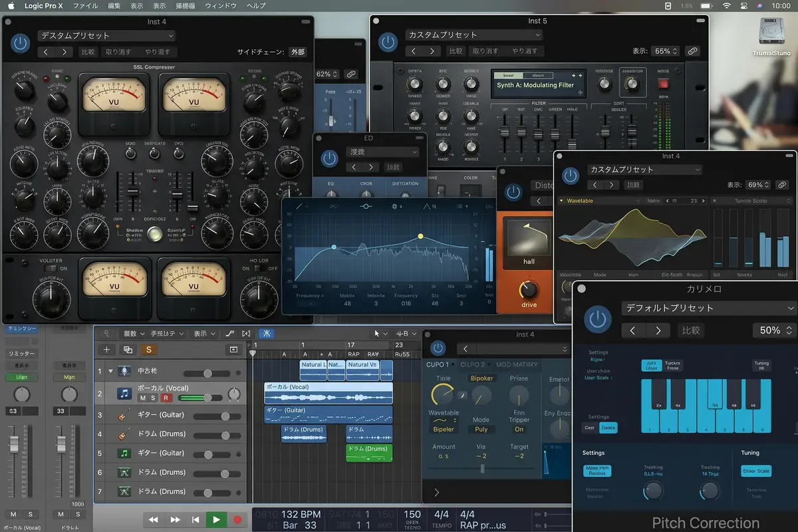The width and height of the screenshot is (798, 532).
Task: Click the green music note icon on track 5
Action: tap(124, 454)
